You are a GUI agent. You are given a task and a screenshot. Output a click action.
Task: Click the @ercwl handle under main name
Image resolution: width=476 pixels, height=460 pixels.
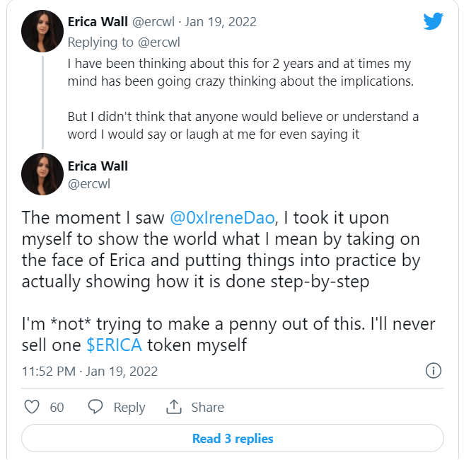coord(89,183)
